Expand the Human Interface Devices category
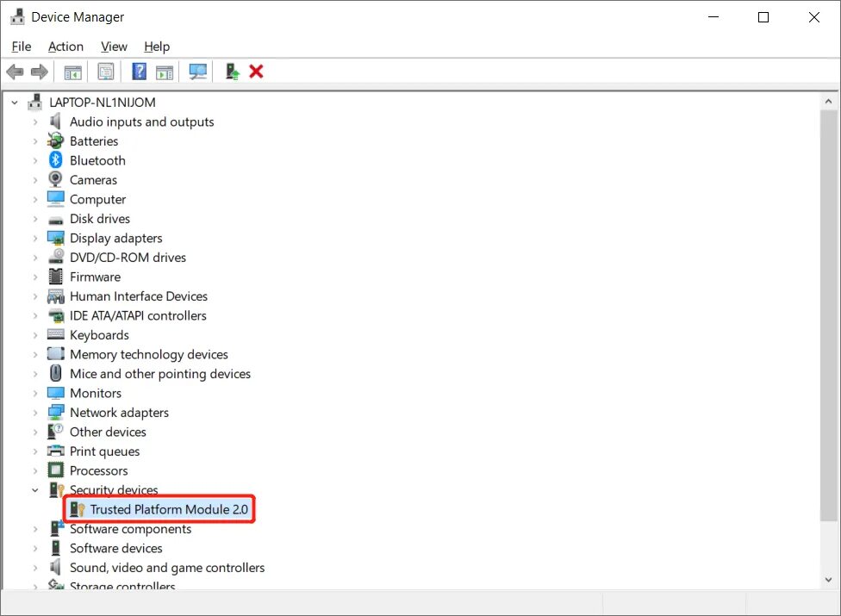Image resolution: width=841 pixels, height=616 pixels. click(34, 296)
